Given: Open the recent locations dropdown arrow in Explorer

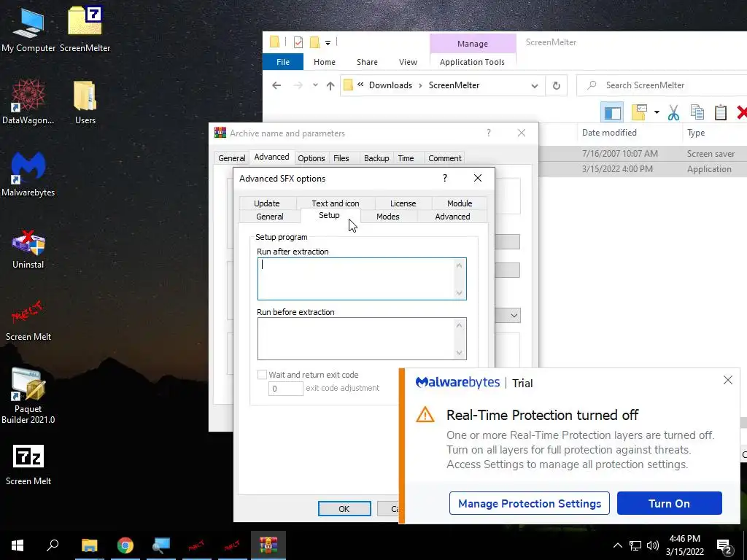Looking at the screenshot, I should click(315, 85).
